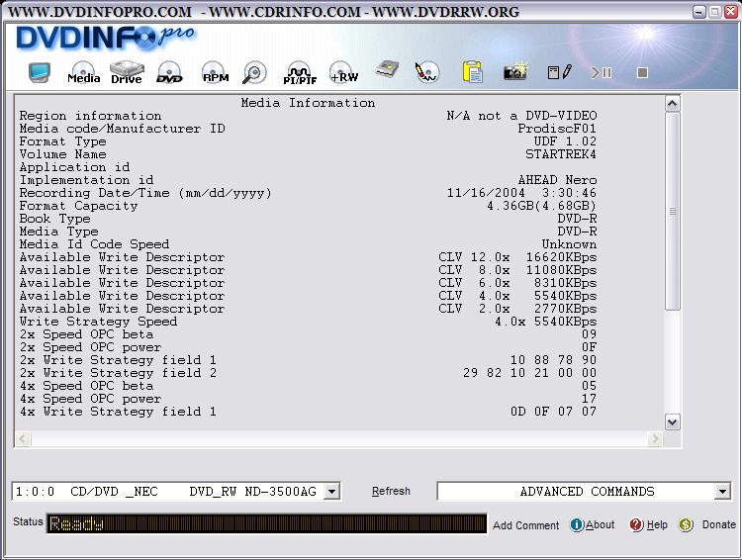The width and height of the screenshot is (742, 560).
Task: Click the disc with pen icon
Action: coord(426,72)
